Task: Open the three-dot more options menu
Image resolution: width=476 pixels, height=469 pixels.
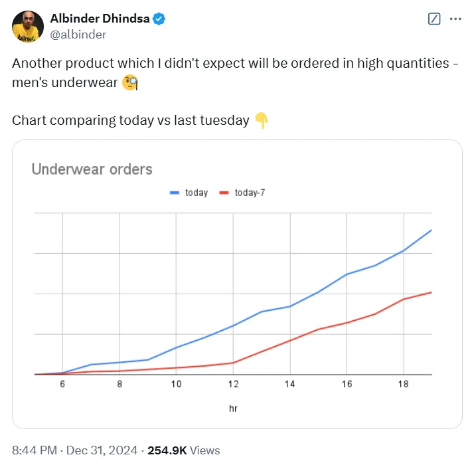Action: coord(455,19)
